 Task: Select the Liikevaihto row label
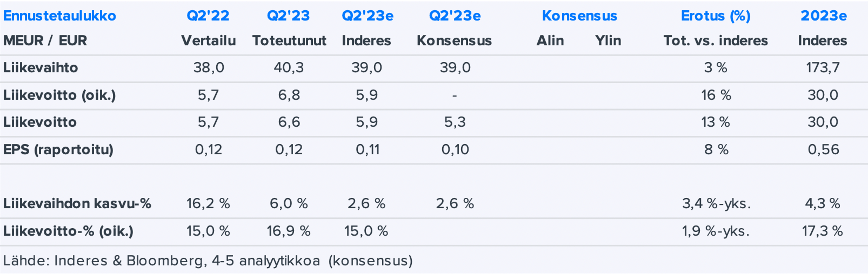coord(41,68)
